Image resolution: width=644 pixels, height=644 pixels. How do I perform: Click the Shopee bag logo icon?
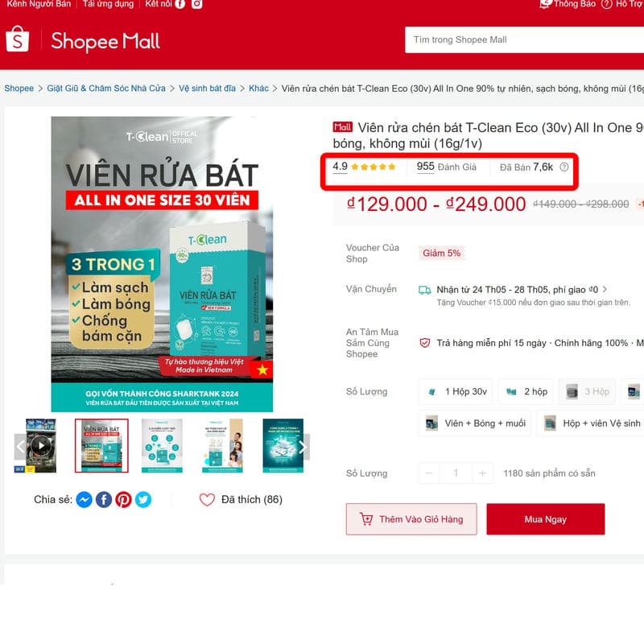click(17, 39)
